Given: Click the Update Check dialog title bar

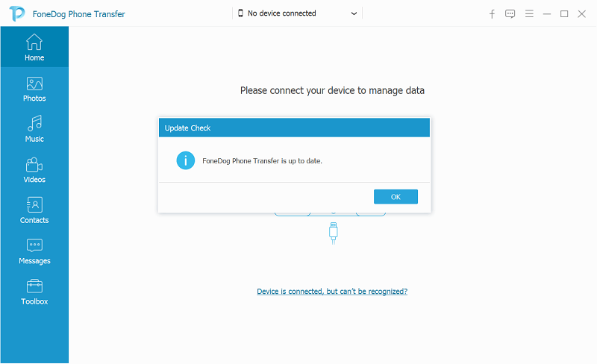Looking at the screenshot, I should (294, 128).
